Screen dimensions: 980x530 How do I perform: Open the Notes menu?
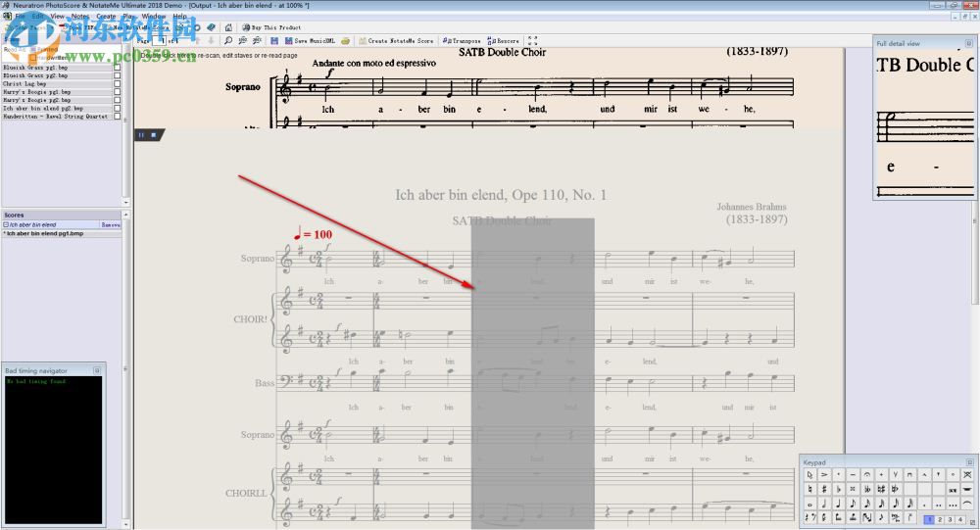click(80, 17)
